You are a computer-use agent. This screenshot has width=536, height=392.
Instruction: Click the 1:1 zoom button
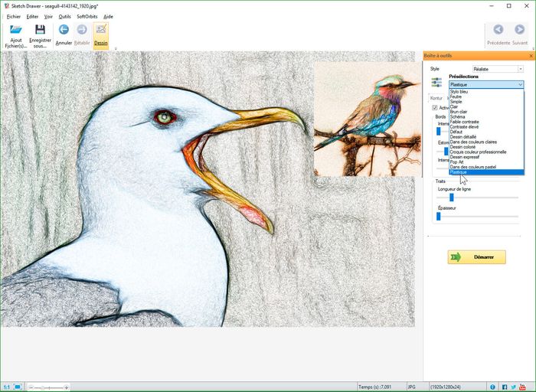click(6, 387)
